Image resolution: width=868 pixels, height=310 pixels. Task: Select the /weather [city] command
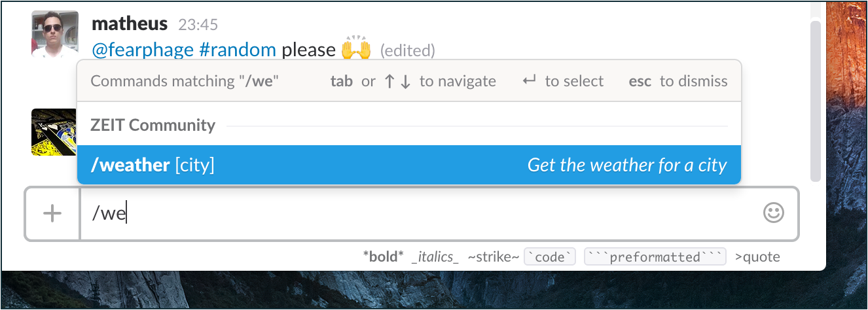(x=409, y=165)
